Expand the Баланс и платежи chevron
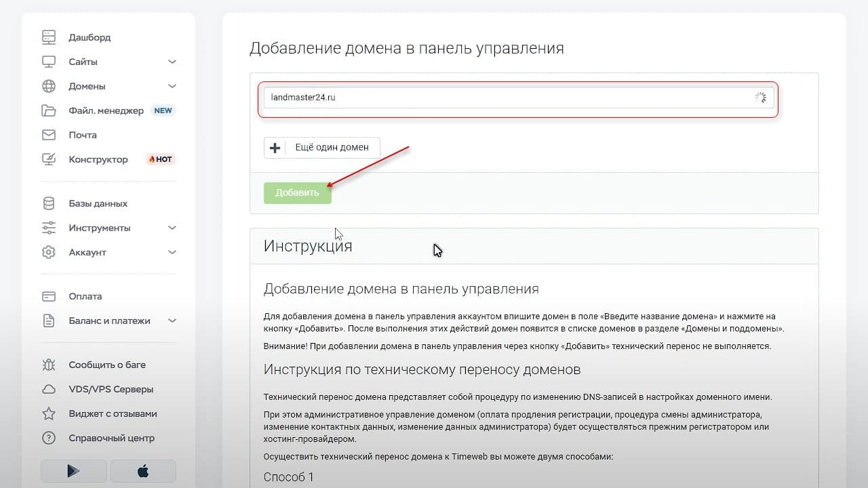Image resolution: width=868 pixels, height=488 pixels. (172, 321)
